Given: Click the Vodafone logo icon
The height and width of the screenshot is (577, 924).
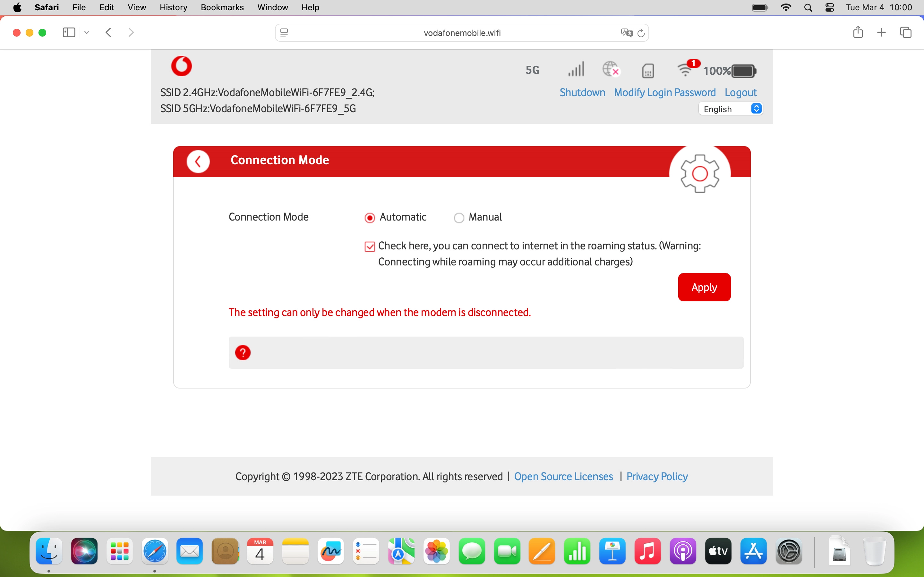Looking at the screenshot, I should tap(181, 66).
